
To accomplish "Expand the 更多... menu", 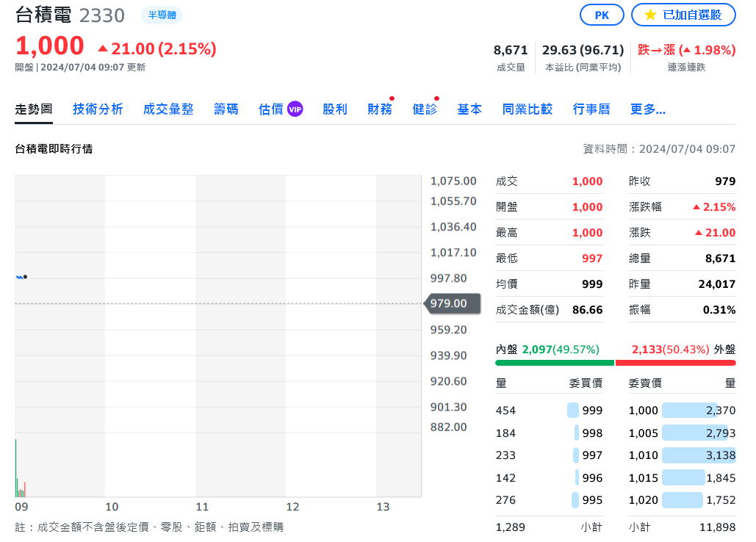I will point(648,109).
